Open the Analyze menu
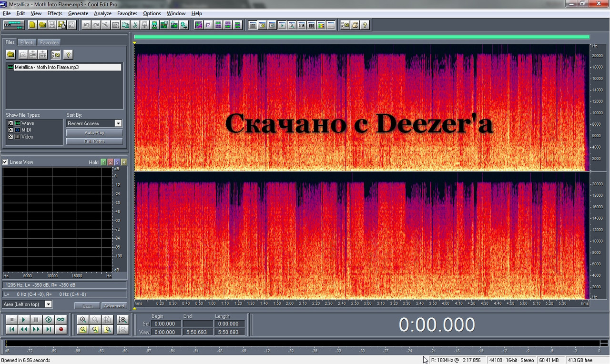 point(102,13)
